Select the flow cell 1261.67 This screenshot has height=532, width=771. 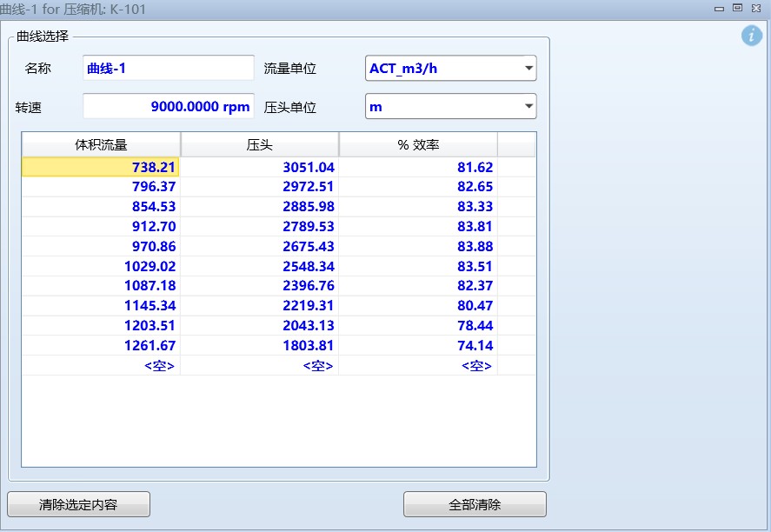(x=101, y=345)
